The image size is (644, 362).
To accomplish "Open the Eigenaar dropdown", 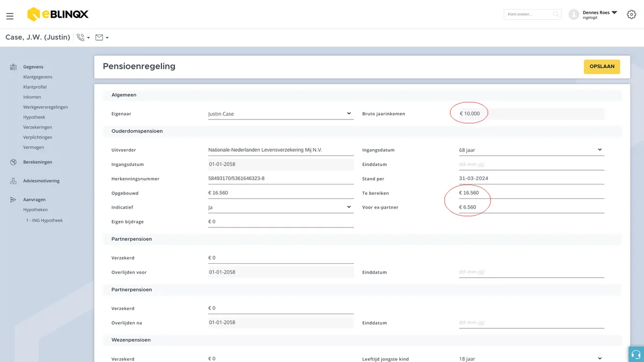I will click(281, 114).
